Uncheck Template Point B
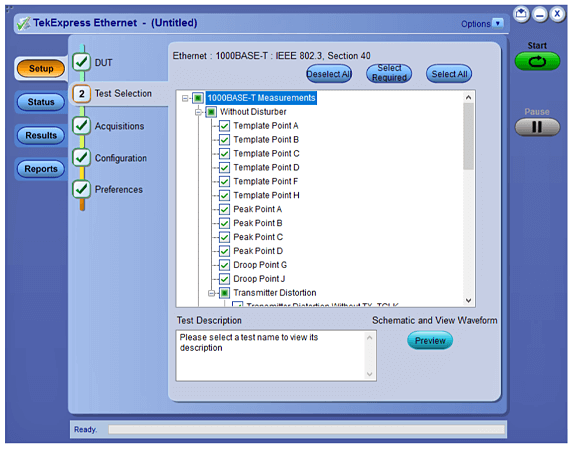The height and width of the screenshot is (449, 574). coord(224,140)
